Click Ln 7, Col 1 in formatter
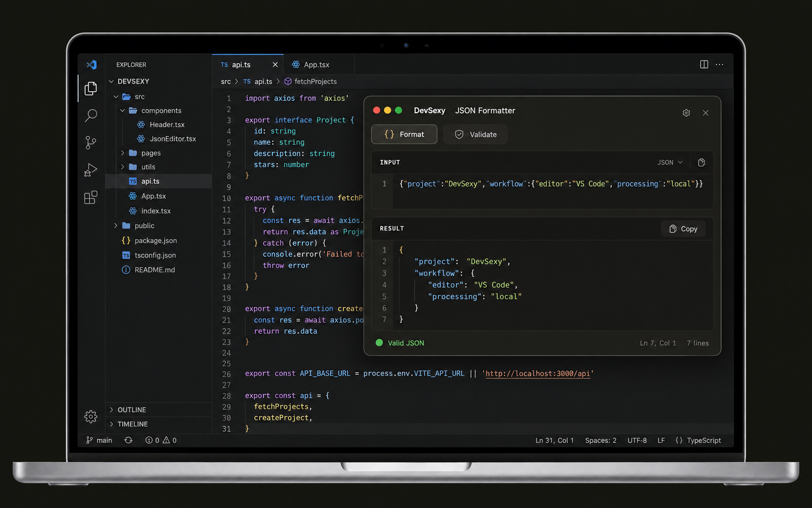This screenshot has height=508, width=812. tap(658, 343)
